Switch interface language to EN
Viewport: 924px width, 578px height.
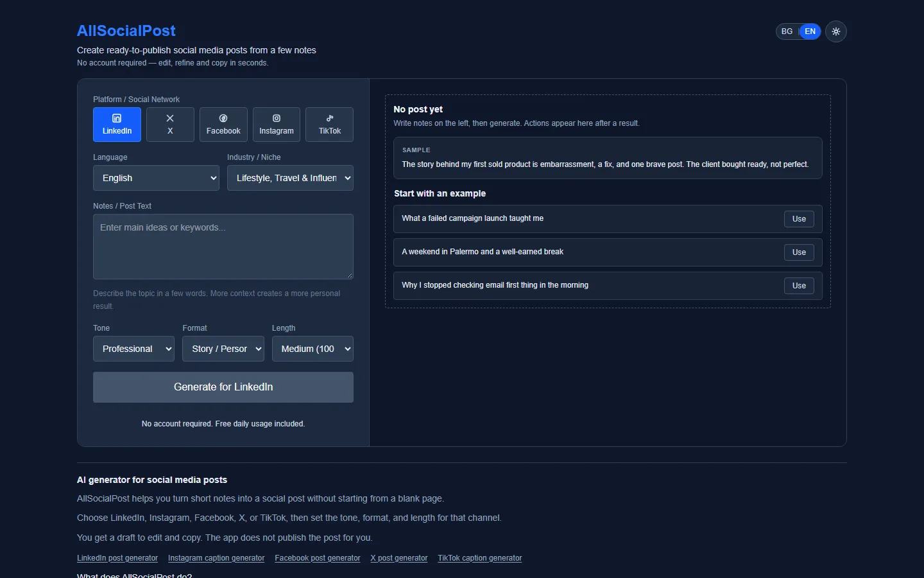pyautogui.click(x=810, y=31)
